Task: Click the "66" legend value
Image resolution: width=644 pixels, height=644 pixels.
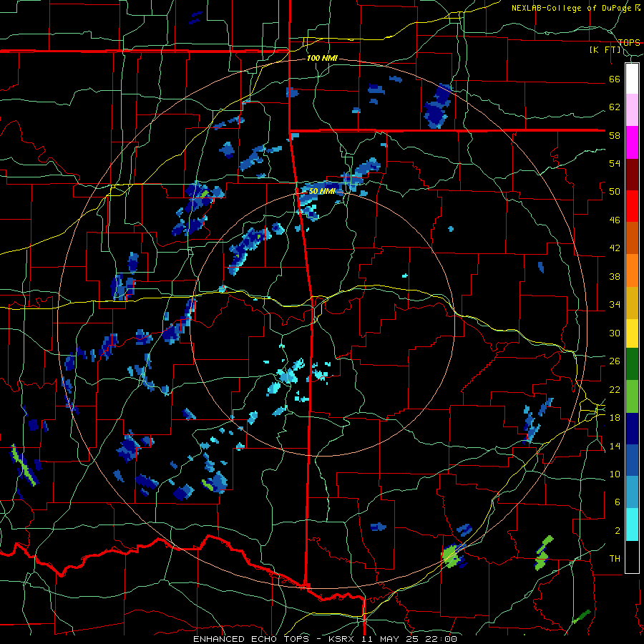Action: coord(615,79)
